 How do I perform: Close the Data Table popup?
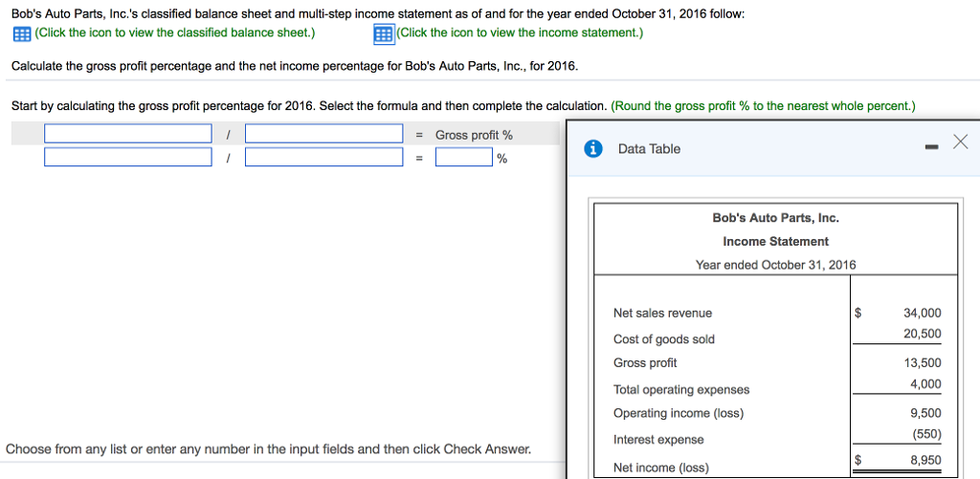coord(960,142)
